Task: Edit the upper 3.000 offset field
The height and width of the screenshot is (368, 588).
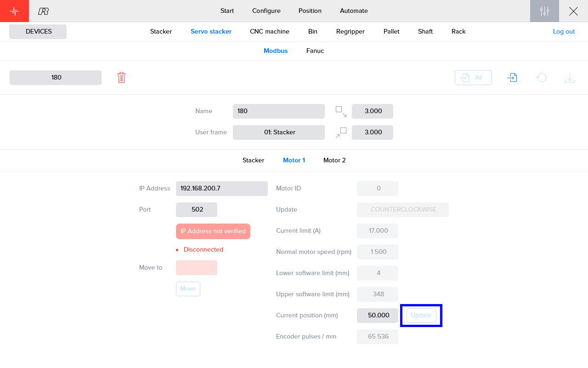Action: coord(373,111)
